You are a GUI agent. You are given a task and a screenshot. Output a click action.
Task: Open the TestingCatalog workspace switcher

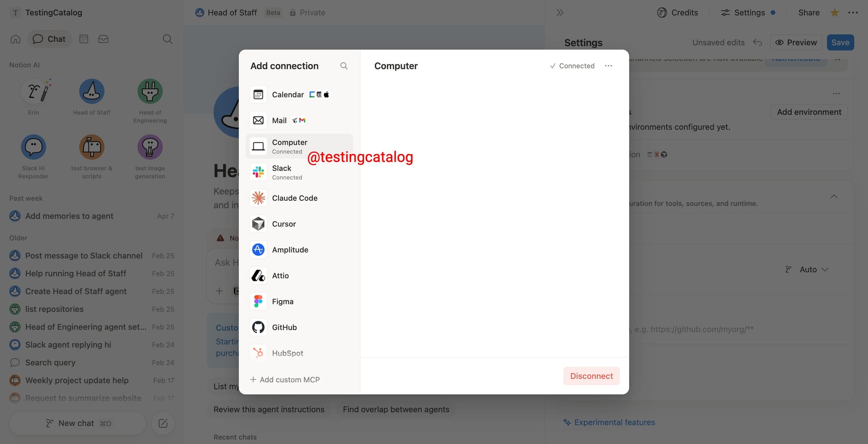47,13
